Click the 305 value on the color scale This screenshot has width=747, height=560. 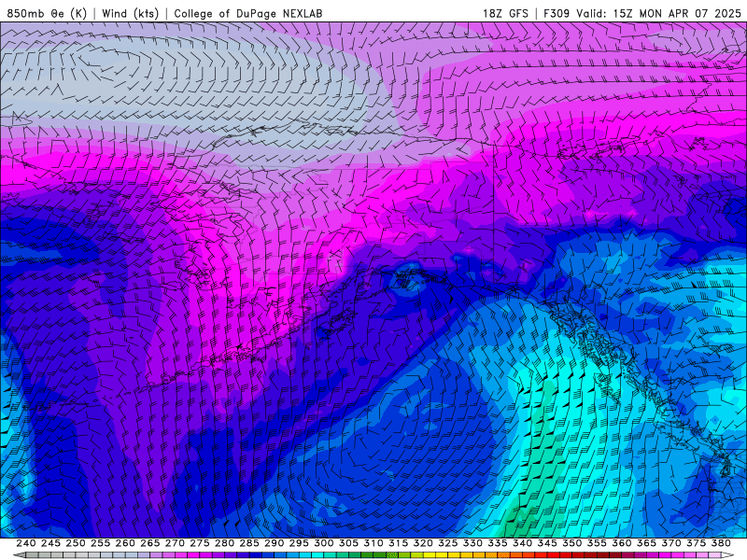tap(348, 543)
